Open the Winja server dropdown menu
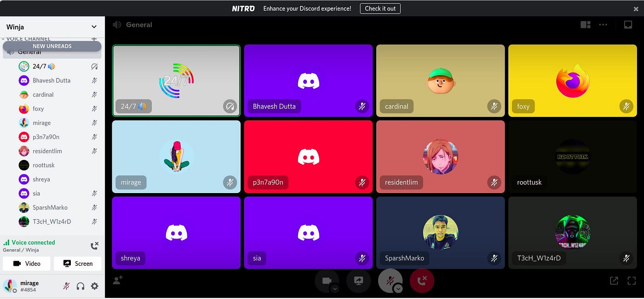644x299 pixels. coord(52,27)
